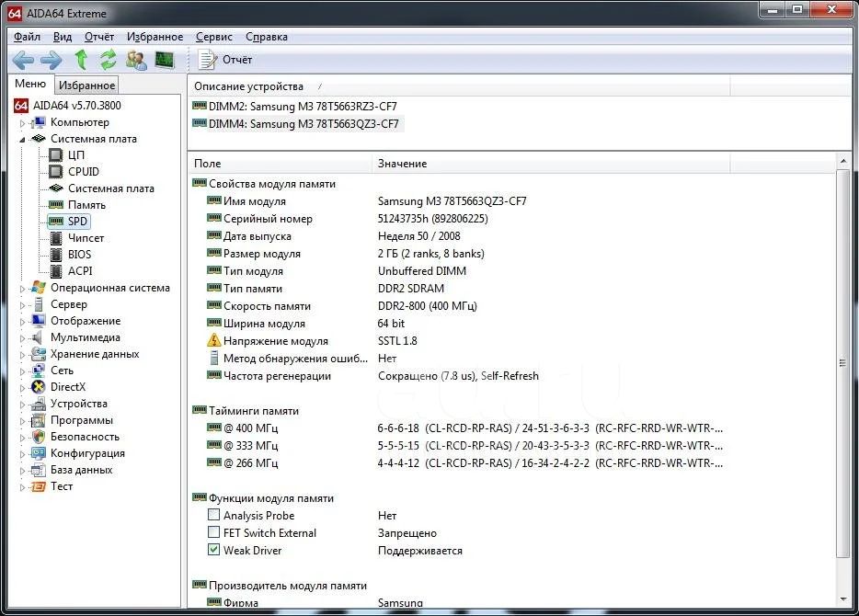Viewport: 859px width, 616px height.
Task: Expand the Мультимедиа node arrow
Action: click(22, 337)
